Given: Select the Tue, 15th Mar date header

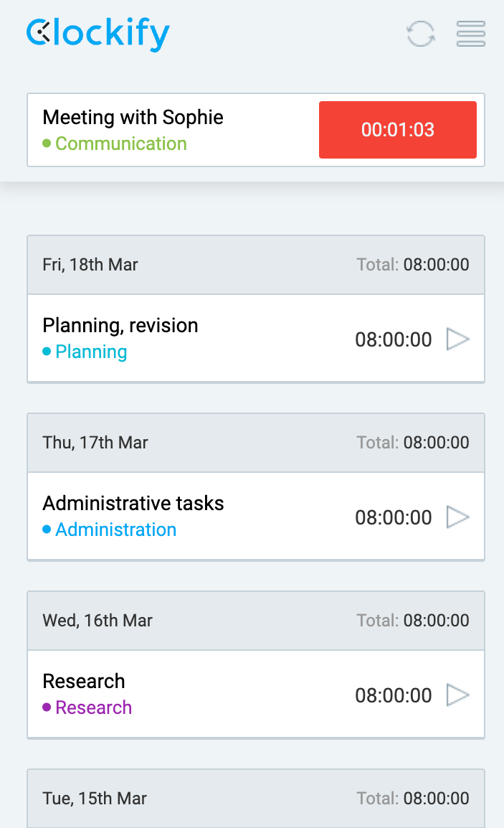Looking at the screenshot, I should [x=95, y=799].
